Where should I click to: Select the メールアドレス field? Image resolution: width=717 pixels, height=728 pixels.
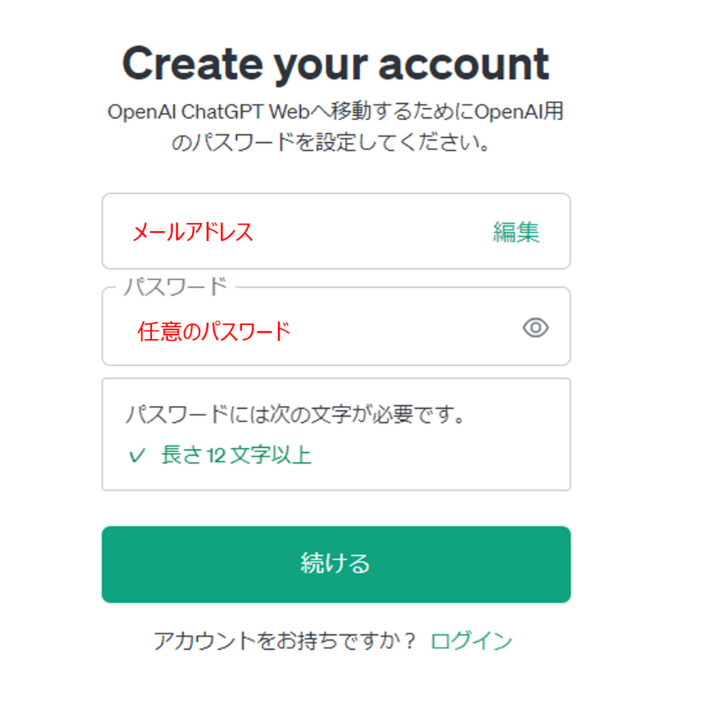285,232
